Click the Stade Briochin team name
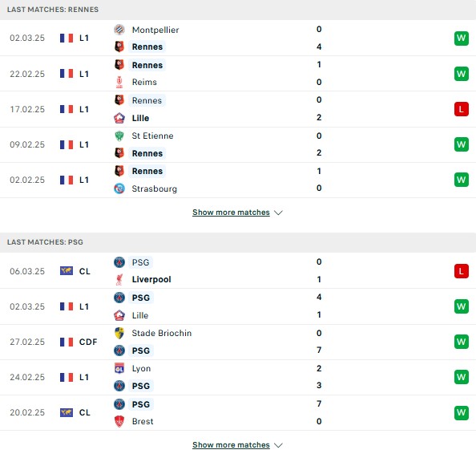The image size is (476, 462). tap(162, 333)
